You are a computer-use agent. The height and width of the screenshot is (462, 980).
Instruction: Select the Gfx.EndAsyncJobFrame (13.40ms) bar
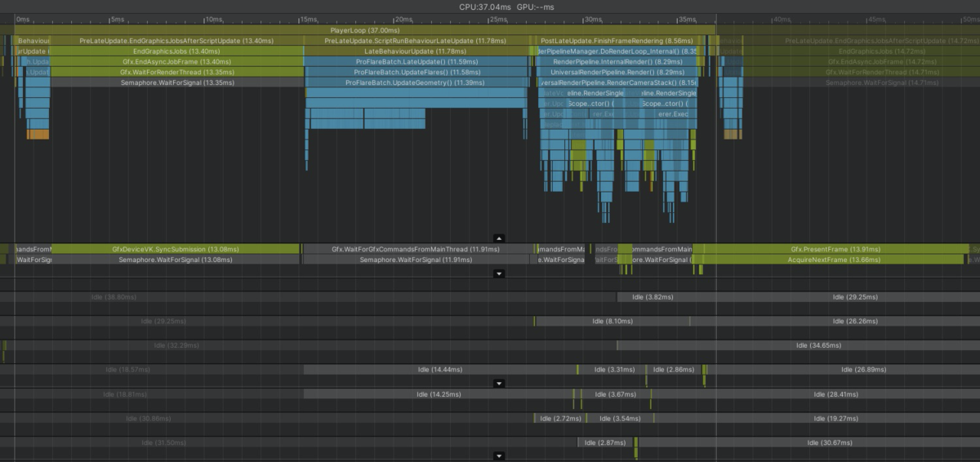(176, 62)
